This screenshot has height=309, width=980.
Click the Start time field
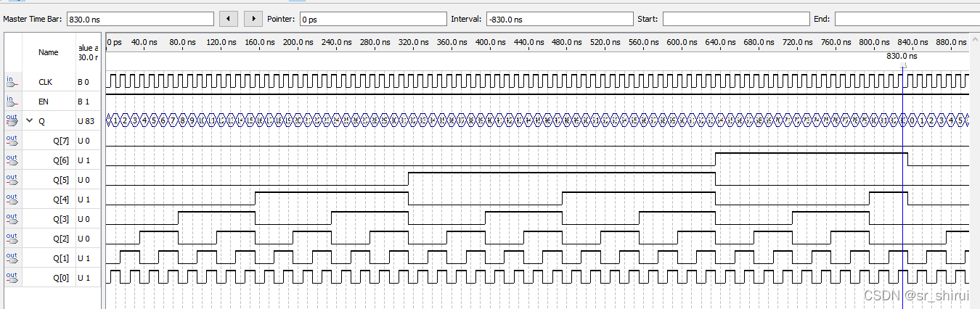point(735,19)
